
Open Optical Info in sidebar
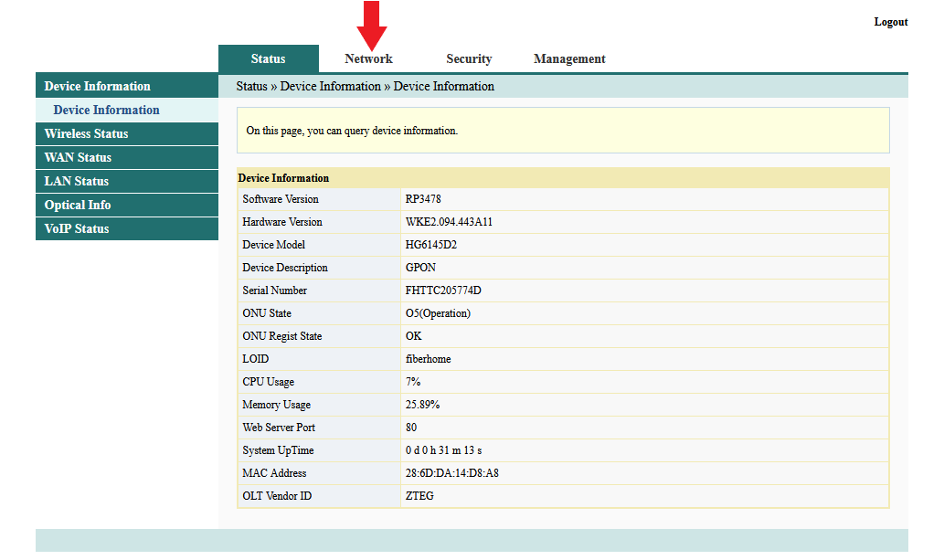pos(127,206)
